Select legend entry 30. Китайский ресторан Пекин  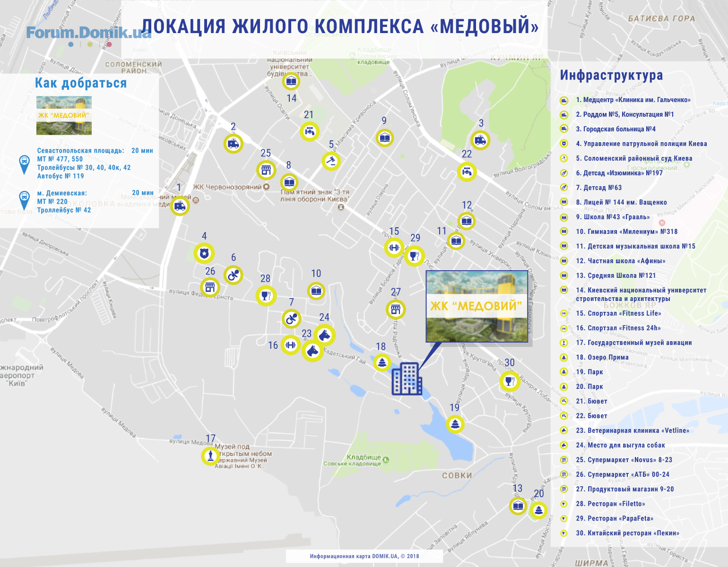(628, 533)
